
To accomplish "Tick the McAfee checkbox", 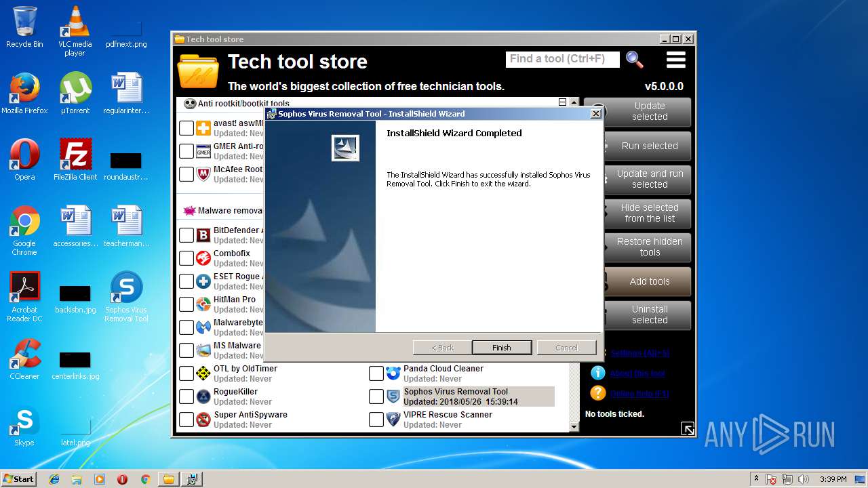I will click(186, 174).
